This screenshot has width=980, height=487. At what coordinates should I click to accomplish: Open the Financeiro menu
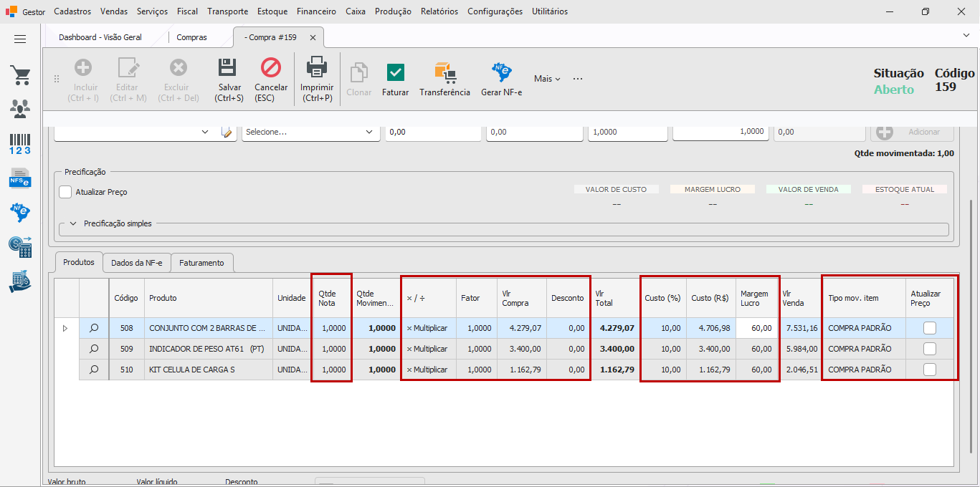[x=316, y=11]
